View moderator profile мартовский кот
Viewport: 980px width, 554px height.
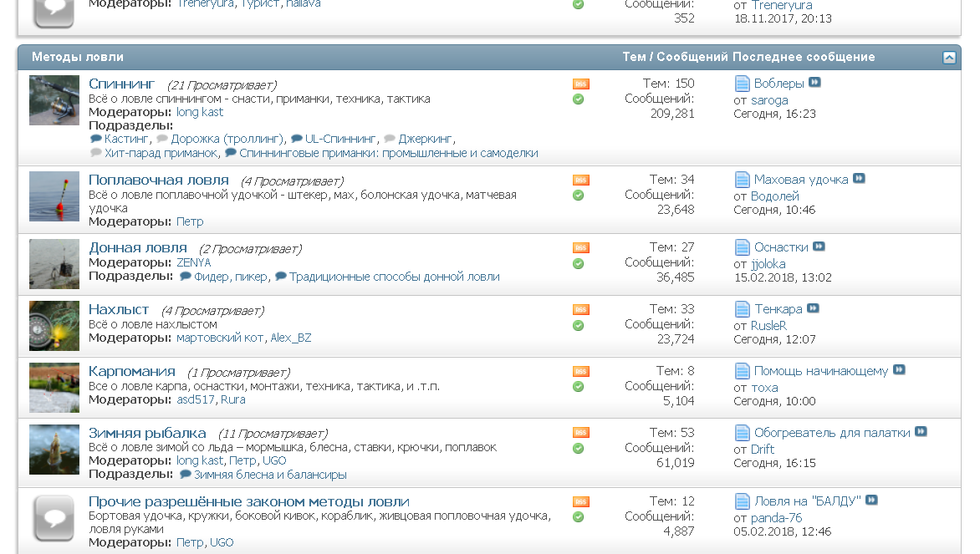220,338
